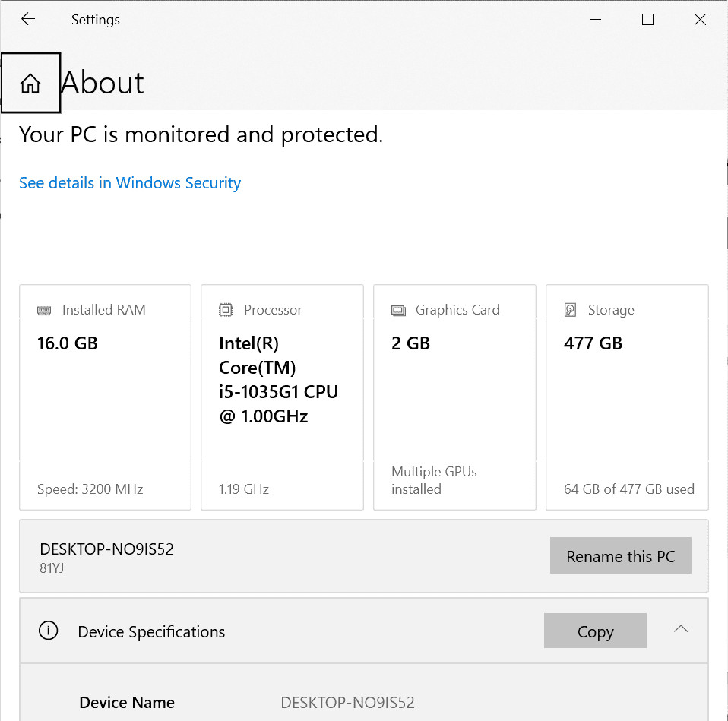
Task: Click PC name DESKTOP-NO9IS52 beside Rename this PC
Action: [107, 549]
